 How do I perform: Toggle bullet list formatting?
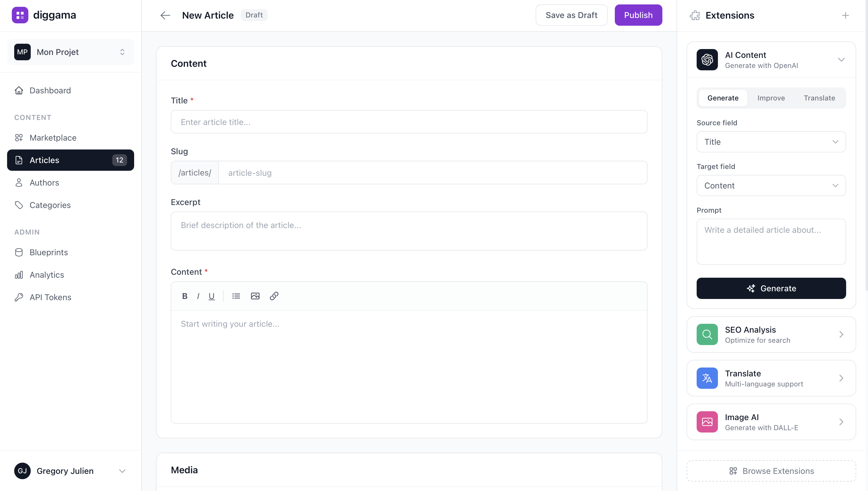[x=236, y=296]
